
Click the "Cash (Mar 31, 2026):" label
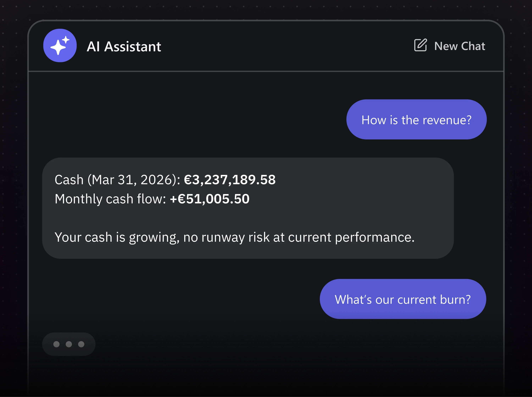117,180
